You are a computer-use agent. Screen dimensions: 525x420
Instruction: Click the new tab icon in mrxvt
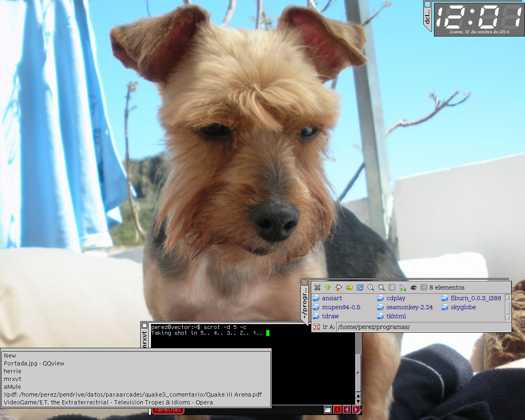(x=328, y=409)
